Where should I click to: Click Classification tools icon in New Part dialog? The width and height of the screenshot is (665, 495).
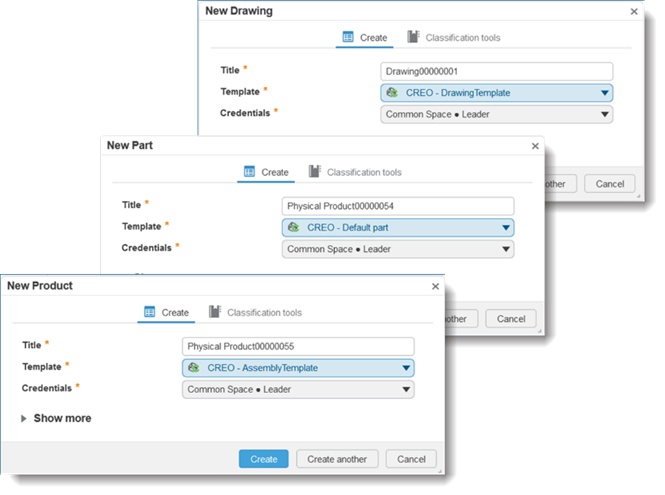click(x=314, y=172)
